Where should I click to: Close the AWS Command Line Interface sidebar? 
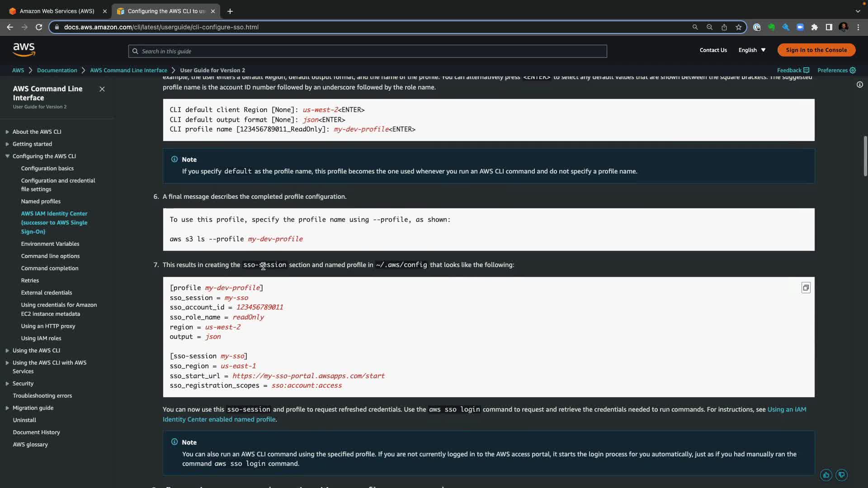coord(102,89)
